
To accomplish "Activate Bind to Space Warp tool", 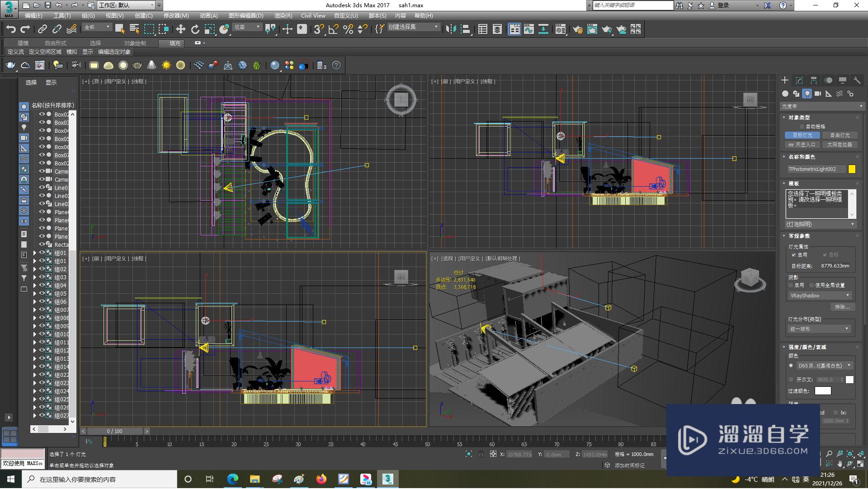I will (71, 29).
